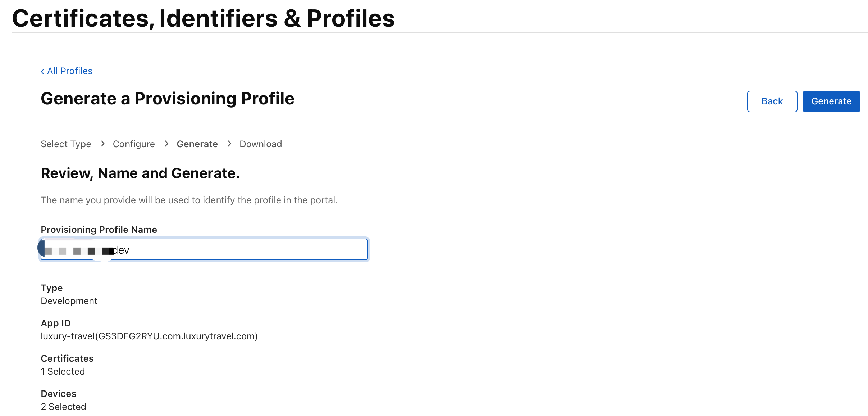Viewport: 868px width, 416px height.
Task: Go back to All Profiles
Action: pyautogui.click(x=69, y=71)
